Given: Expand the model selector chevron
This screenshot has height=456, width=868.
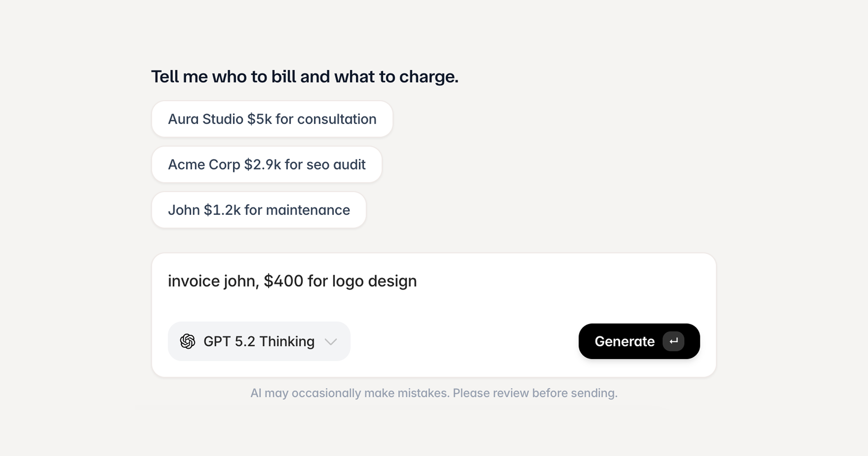Looking at the screenshot, I should click(331, 341).
